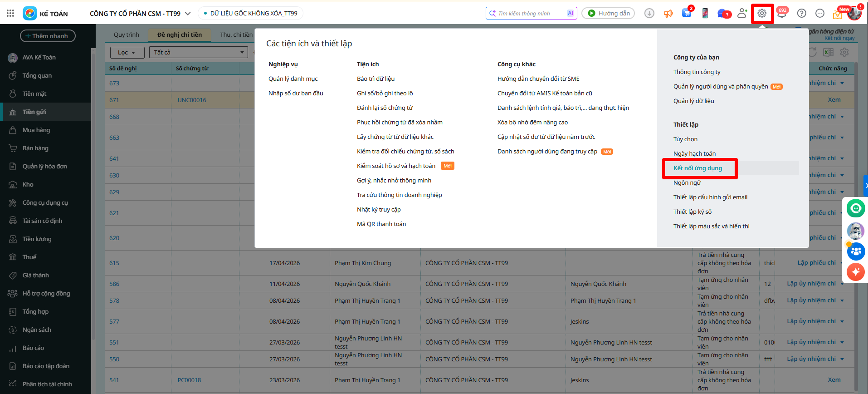This screenshot has width=868, height=394.
Task: Open voucher link PC00018
Action: coord(189,380)
